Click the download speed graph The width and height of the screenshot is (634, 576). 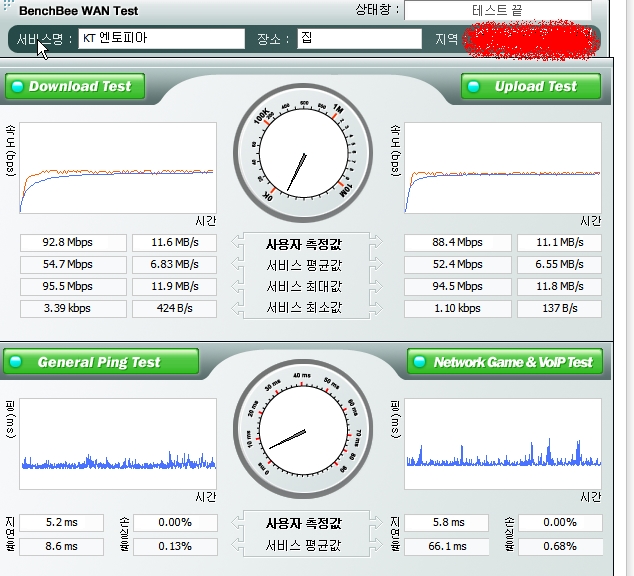tap(118, 168)
